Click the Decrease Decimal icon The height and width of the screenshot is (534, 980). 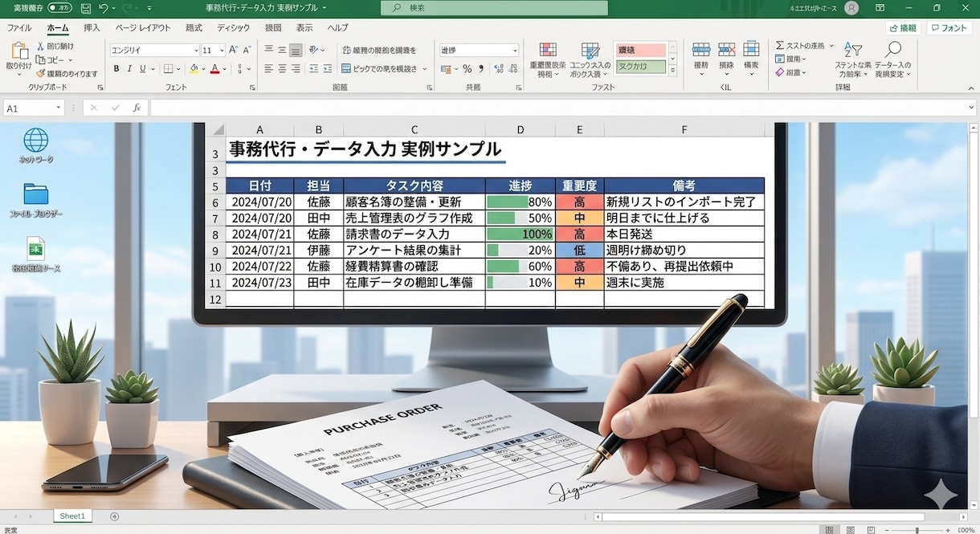click(511, 69)
